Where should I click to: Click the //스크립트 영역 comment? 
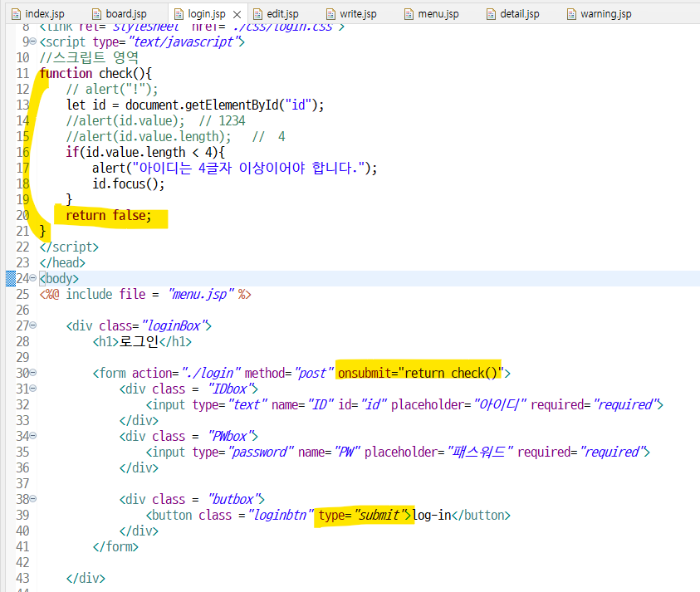click(x=89, y=57)
